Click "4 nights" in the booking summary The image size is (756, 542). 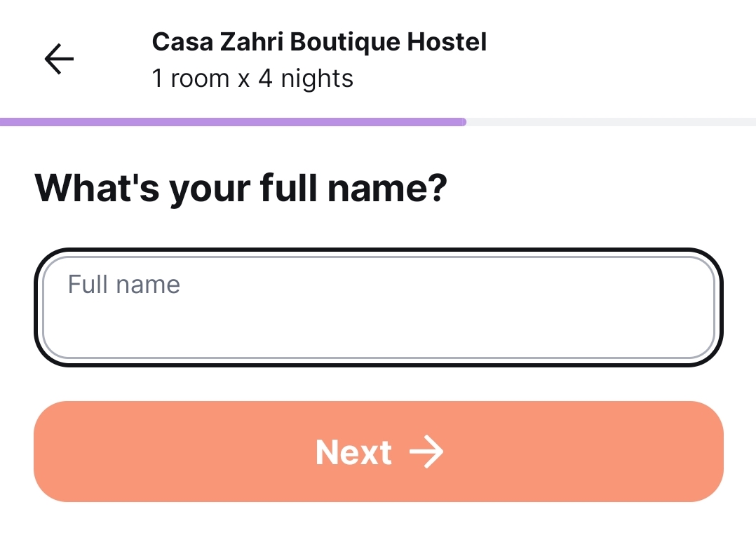click(x=306, y=79)
